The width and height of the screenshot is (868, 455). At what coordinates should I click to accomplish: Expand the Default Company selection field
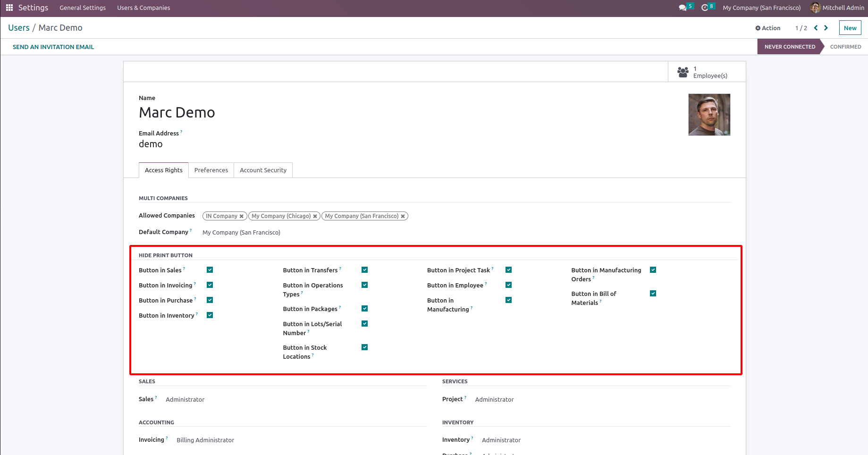click(241, 232)
